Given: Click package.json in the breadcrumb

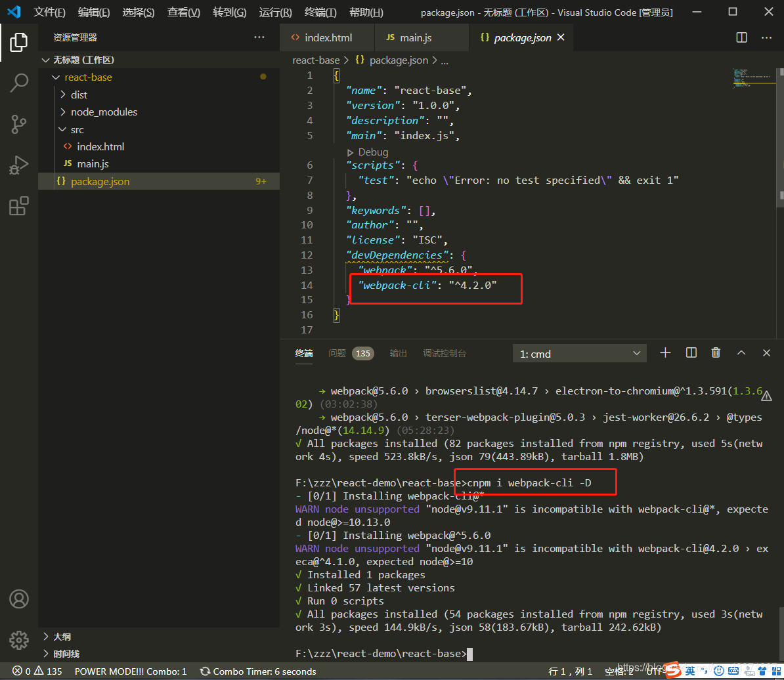Looking at the screenshot, I should pyautogui.click(x=399, y=60).
